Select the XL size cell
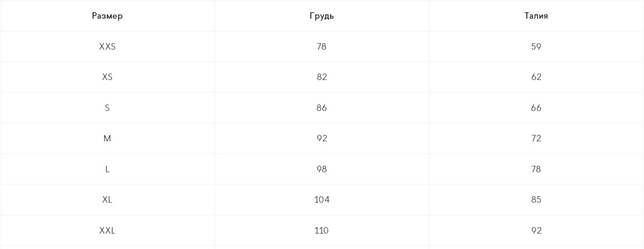 (x=107, y=200)
